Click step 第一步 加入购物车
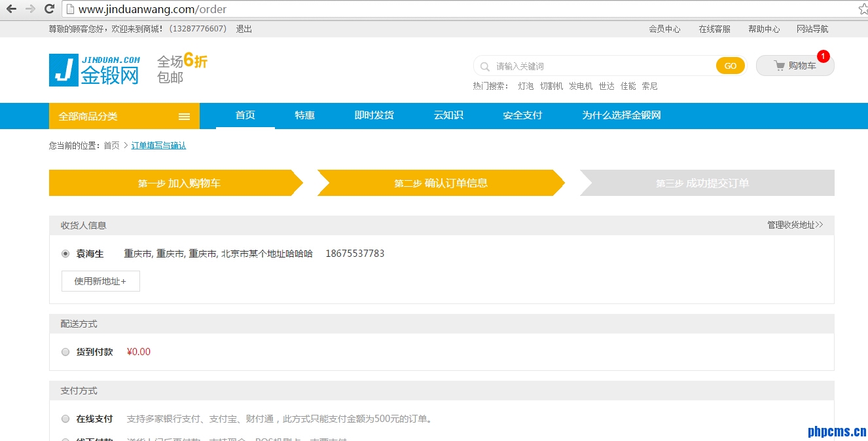The width and height of the screenshot is (868, 441). point(176,183)
